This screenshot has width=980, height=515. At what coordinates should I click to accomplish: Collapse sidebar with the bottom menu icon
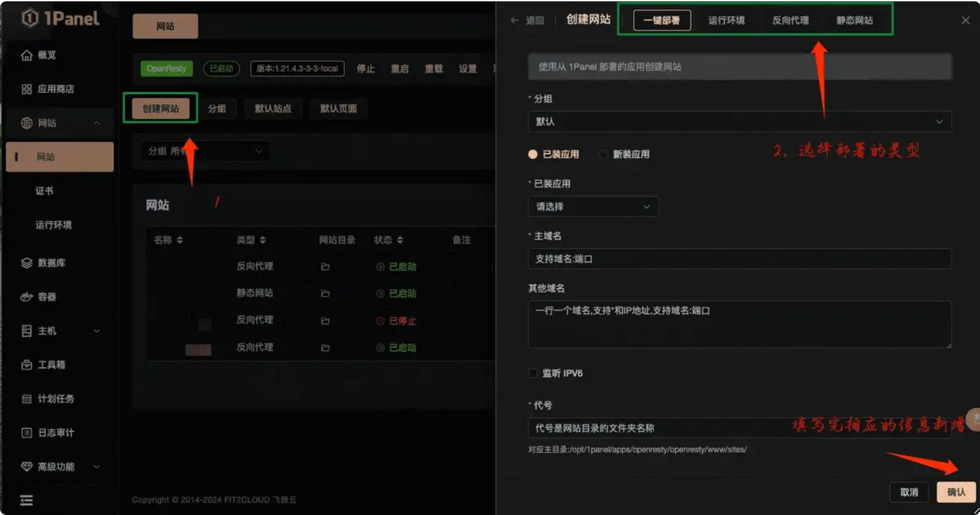point(26,500)
